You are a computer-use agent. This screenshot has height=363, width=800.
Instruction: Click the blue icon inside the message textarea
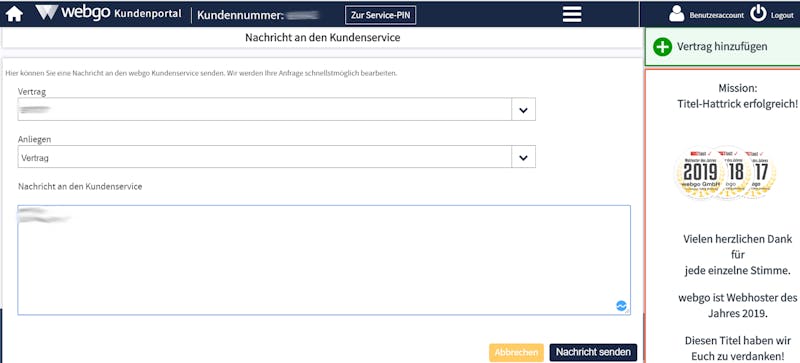pos(621,306)
